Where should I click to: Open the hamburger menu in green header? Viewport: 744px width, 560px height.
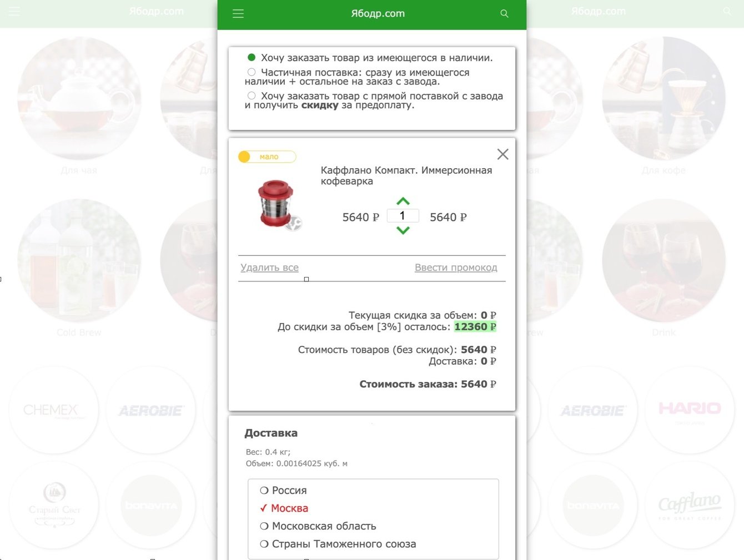tap(238, 14)
